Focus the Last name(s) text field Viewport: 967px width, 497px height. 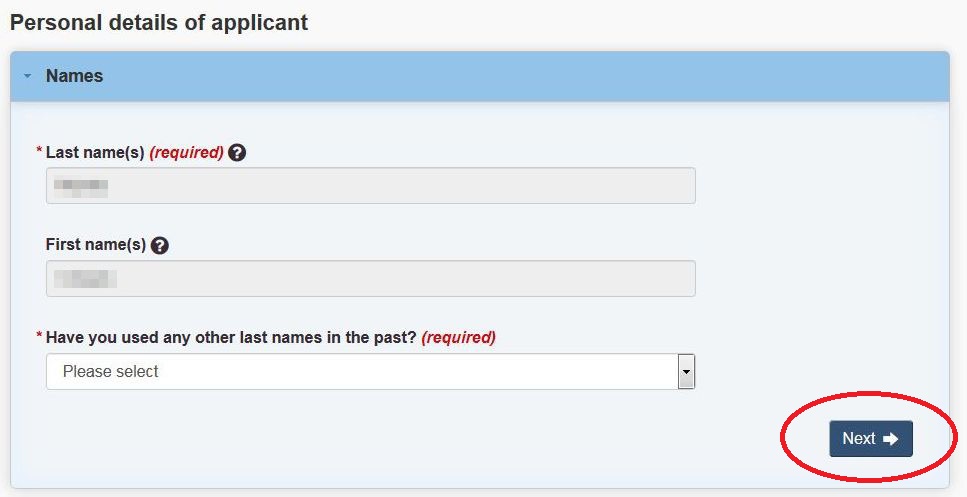pyautogui.click(x=371, y=186)
